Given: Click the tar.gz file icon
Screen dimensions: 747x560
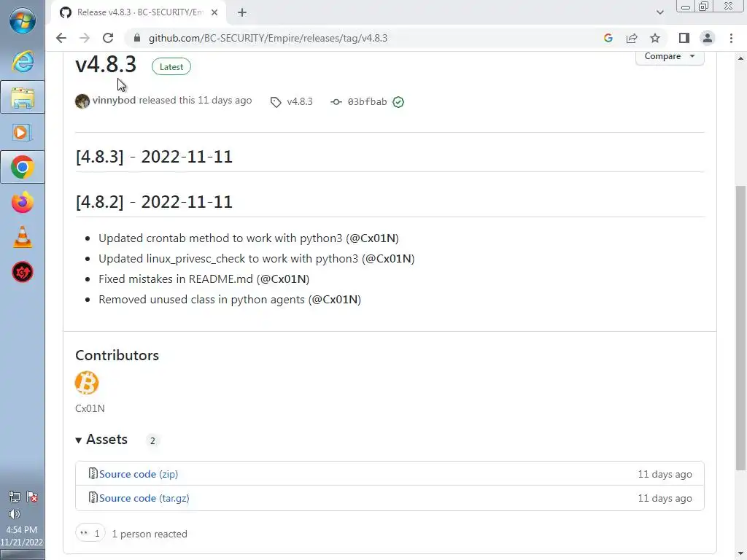Looking at the screenshot, I should (x=93, y=497).
